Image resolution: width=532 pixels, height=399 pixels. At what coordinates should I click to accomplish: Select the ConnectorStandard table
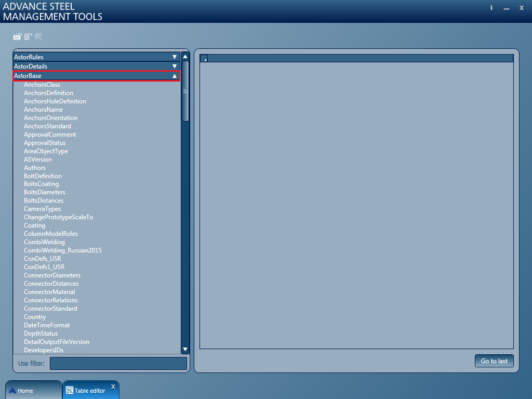(x=50, y=309)
